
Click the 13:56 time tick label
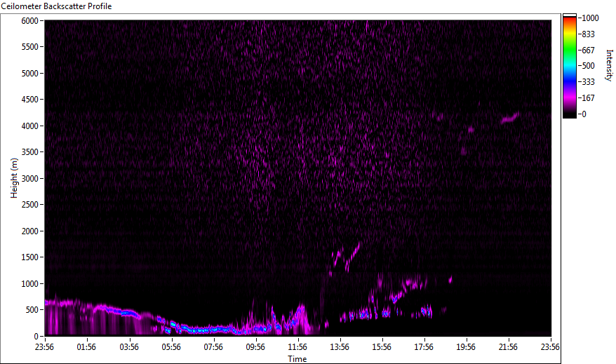click(340, 347)
